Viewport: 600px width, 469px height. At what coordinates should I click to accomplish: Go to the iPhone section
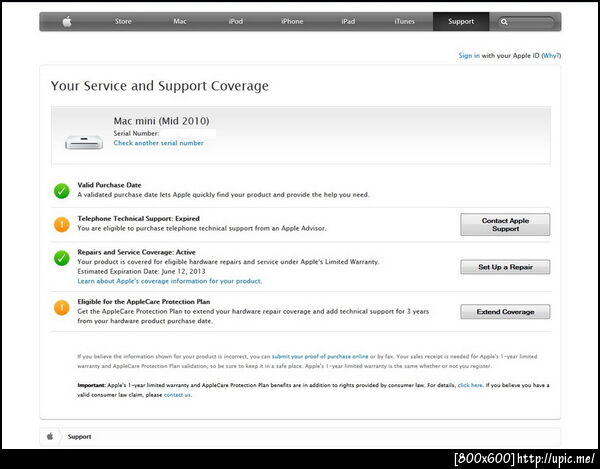pos(292,21)
